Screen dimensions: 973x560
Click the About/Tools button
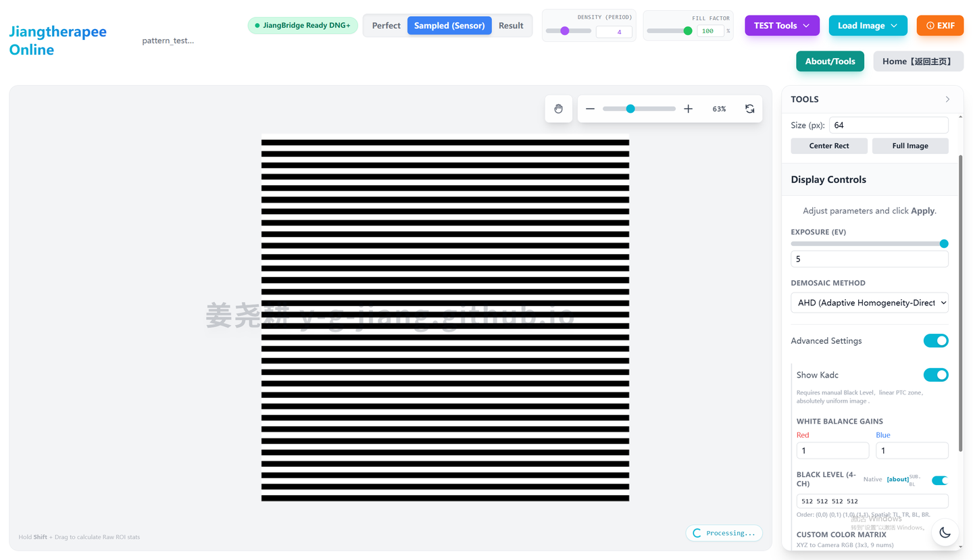tap(830, 61)
